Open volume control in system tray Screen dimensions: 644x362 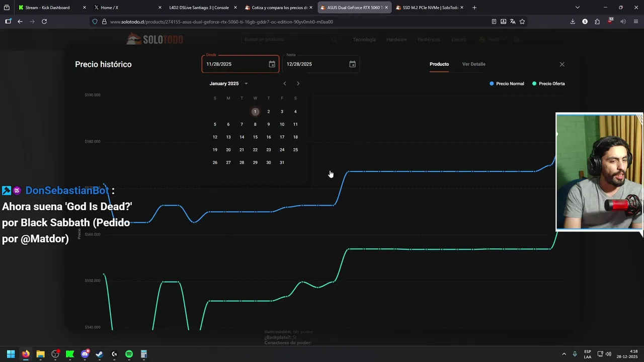[x=609, y=354]
